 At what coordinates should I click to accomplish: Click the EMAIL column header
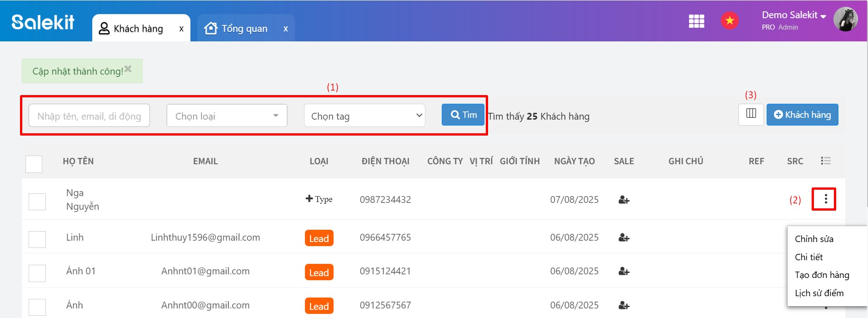pyautogui.click(x=205, y=161)
